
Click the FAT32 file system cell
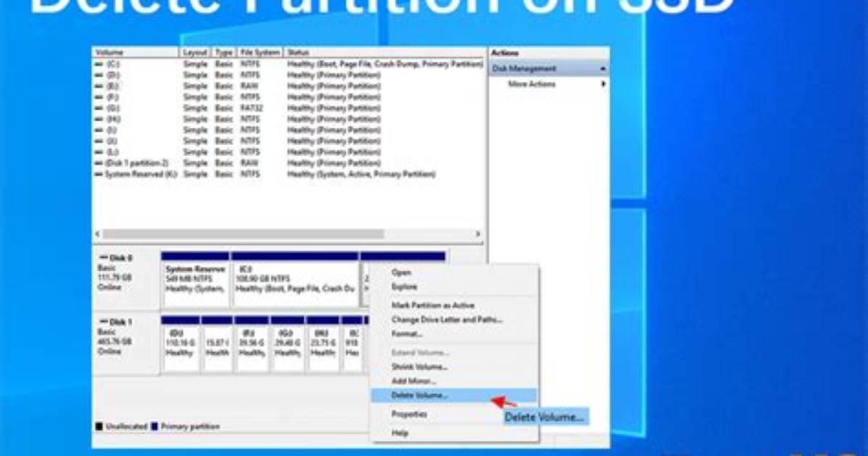coord(251,108)
